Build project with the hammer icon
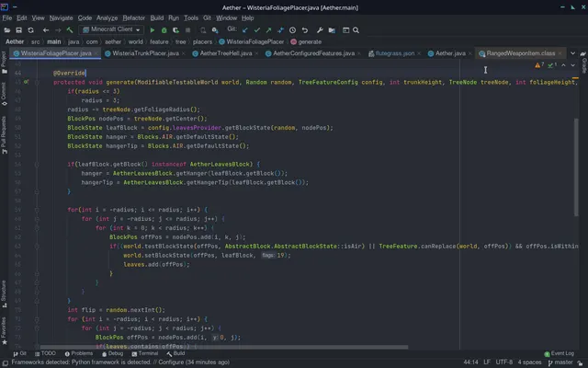Screen dimensions: 588x368 tap(70, 30)
